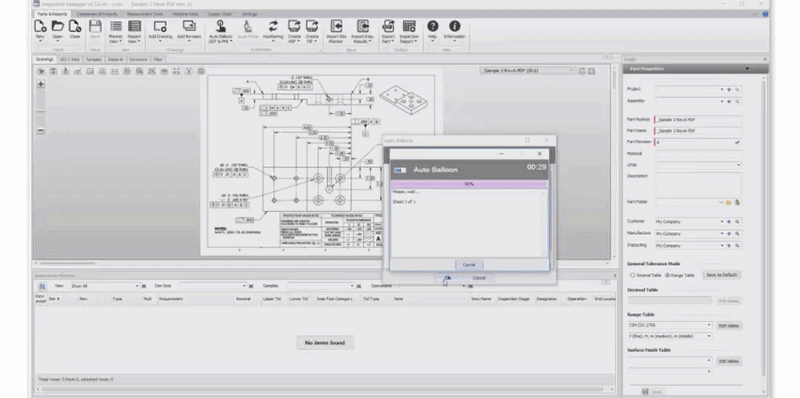The height and width of the screenshot is (398, 800).
Task: Click the Auto Balloon GDT & PMI icon
Action: pos(220,31)
